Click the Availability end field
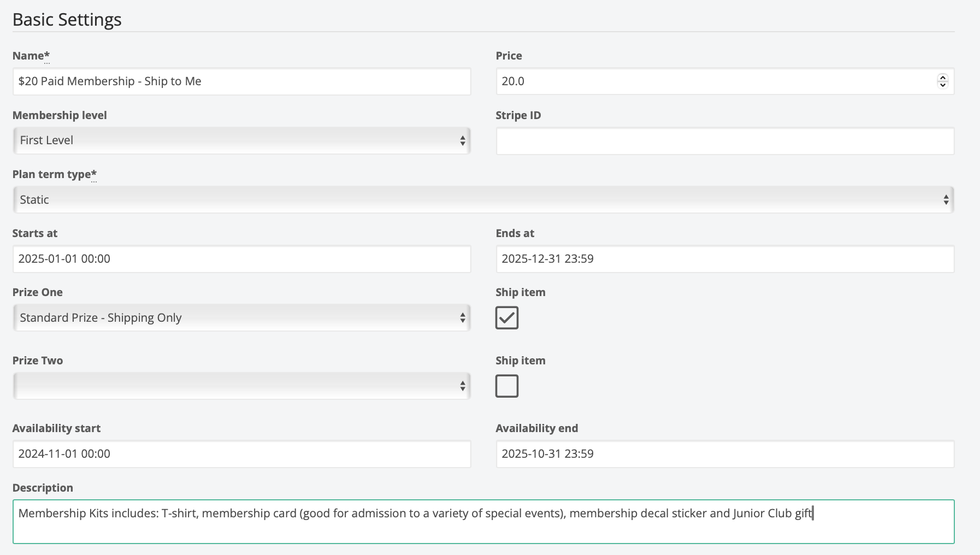This screenshot has width=980, height=555. click(725, 454)
